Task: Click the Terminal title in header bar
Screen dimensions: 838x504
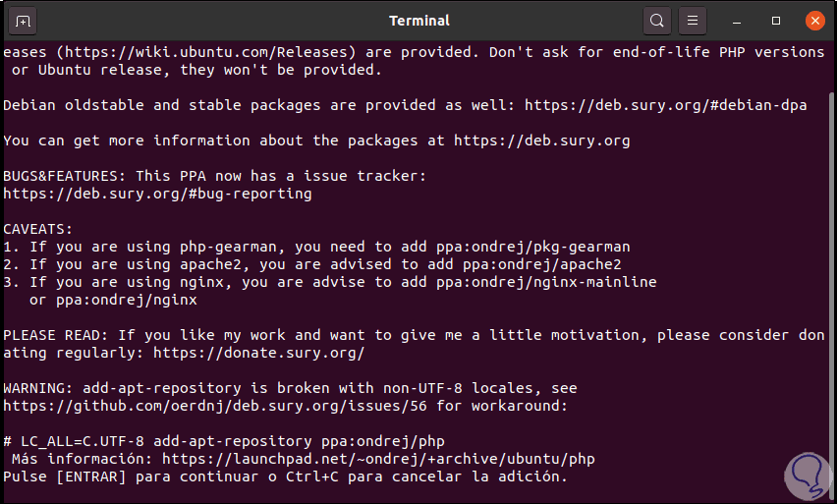Action: (419, 21)
